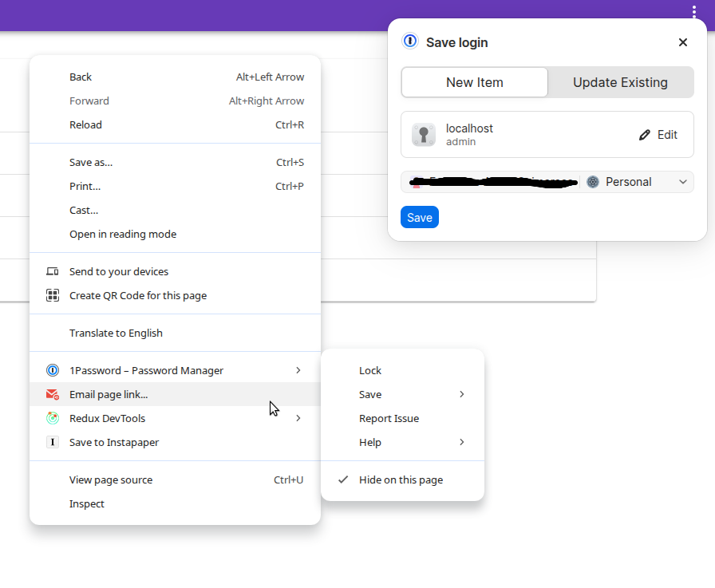This screenshot has width=715, height=588.
Task: Click the browser three-dot menu icon
Action: click(x=694, y=11)
